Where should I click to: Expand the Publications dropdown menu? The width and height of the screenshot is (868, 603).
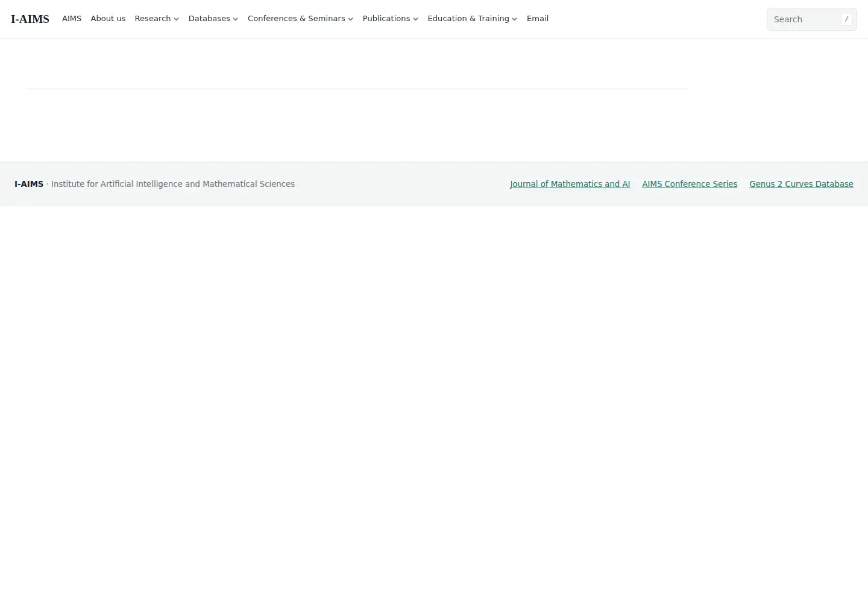coord(390,19)
